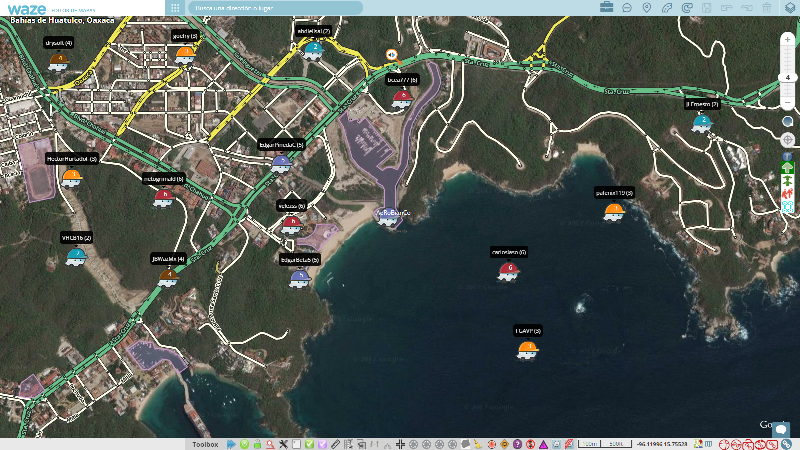Save edits with the floppy disk icon
Viewport: 800px width, 450px height.
pos(707,8)
